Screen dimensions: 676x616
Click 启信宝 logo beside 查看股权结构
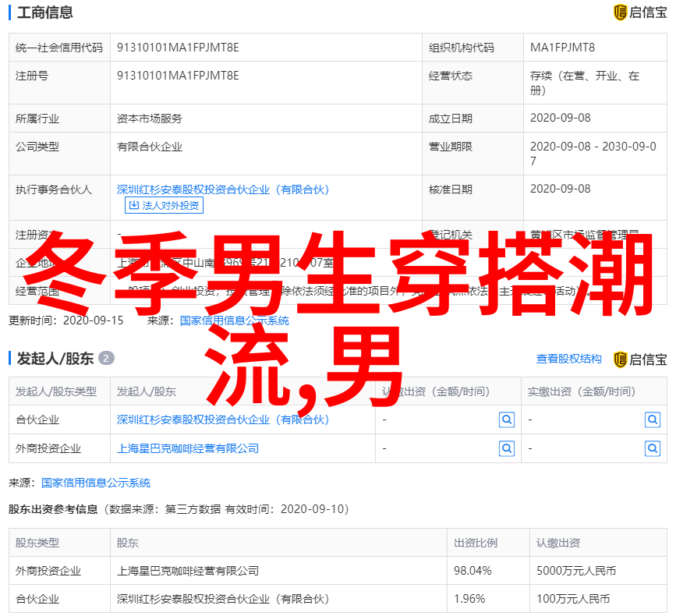point(640,359)
